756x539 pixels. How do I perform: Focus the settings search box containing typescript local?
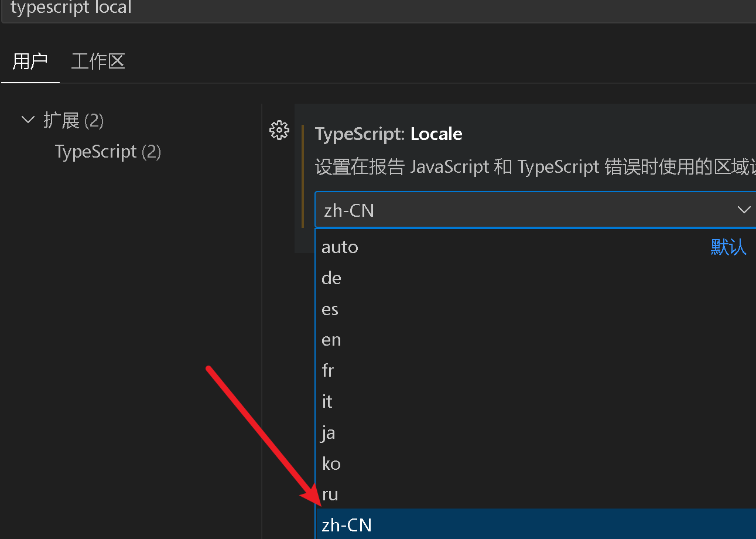pos(378,10)
